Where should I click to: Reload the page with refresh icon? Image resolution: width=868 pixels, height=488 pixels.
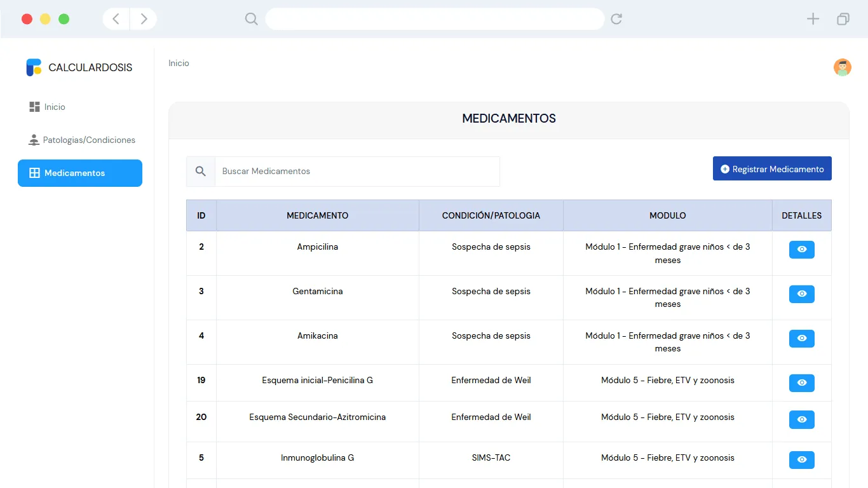616,19
